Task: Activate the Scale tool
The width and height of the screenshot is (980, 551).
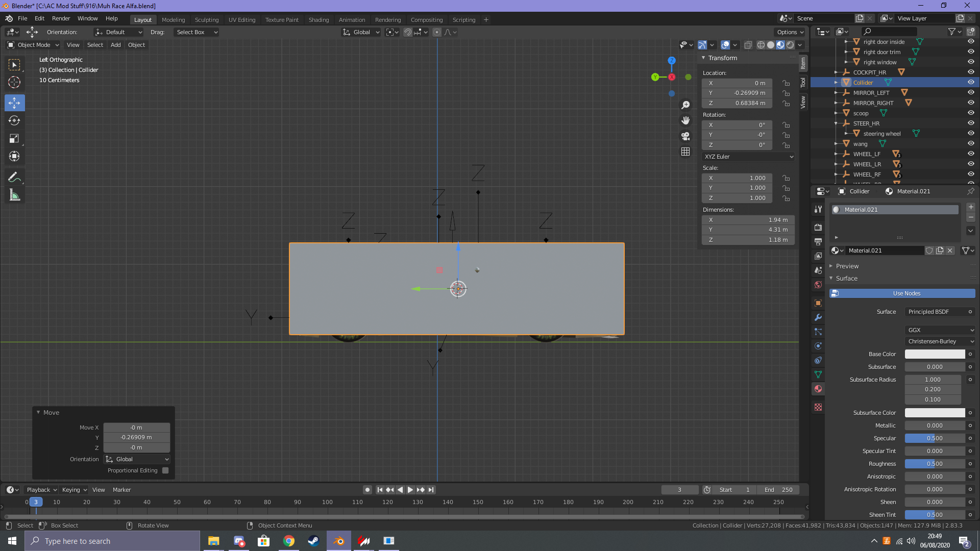Action: tap(14, 138)
